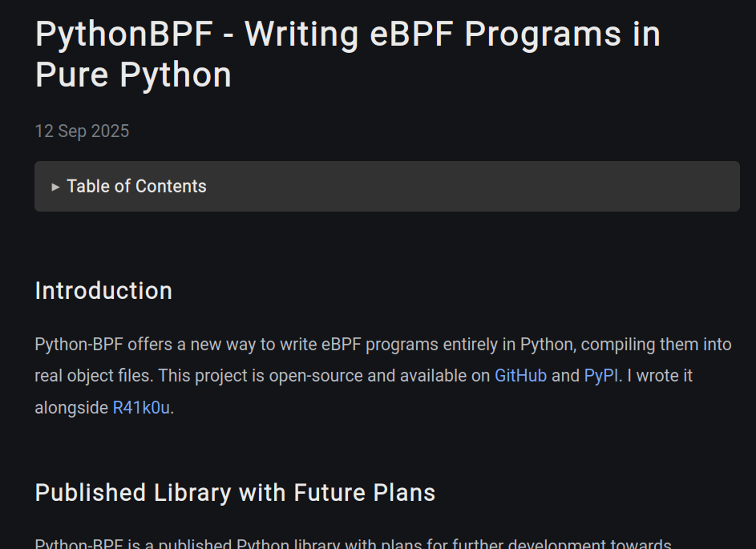This screenshot has width=756, height=549.
Task: Click "Published Library with Future Plans" heading
Action: (235, 493)
